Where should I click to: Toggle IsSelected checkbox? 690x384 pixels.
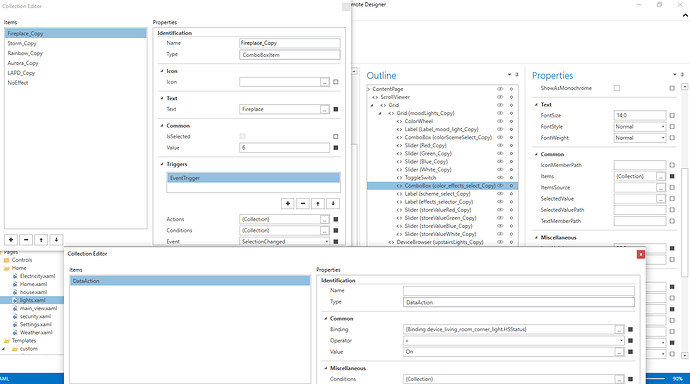click(242, 136)
